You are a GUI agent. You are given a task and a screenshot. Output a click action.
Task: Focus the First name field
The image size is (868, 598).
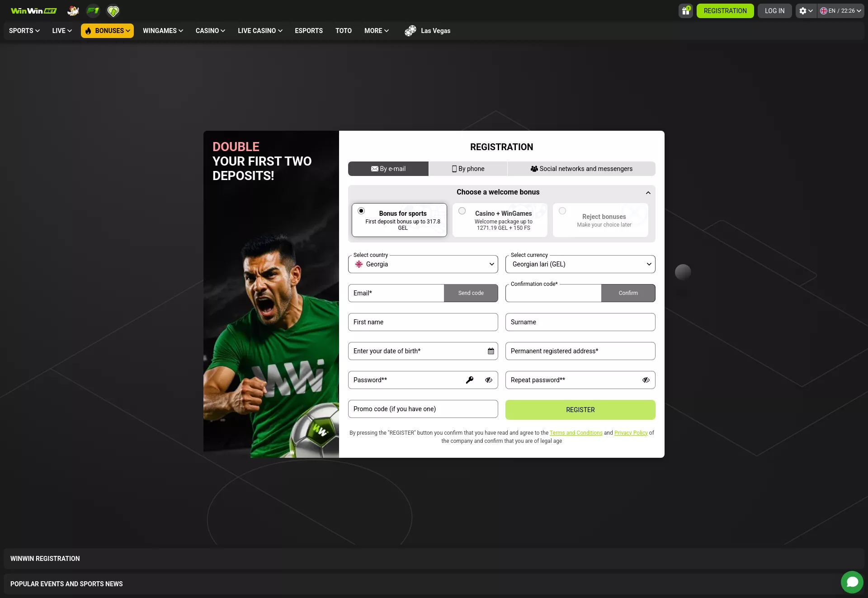[423, 322]
